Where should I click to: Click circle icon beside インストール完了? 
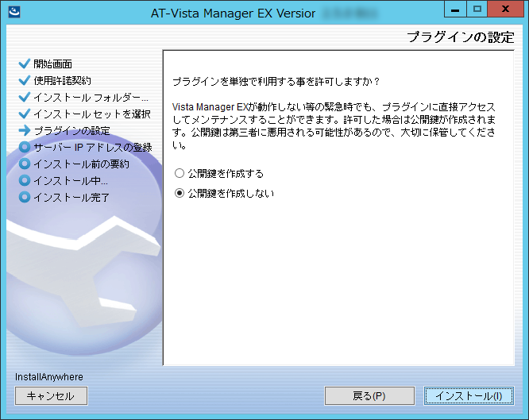click(25, 197)
